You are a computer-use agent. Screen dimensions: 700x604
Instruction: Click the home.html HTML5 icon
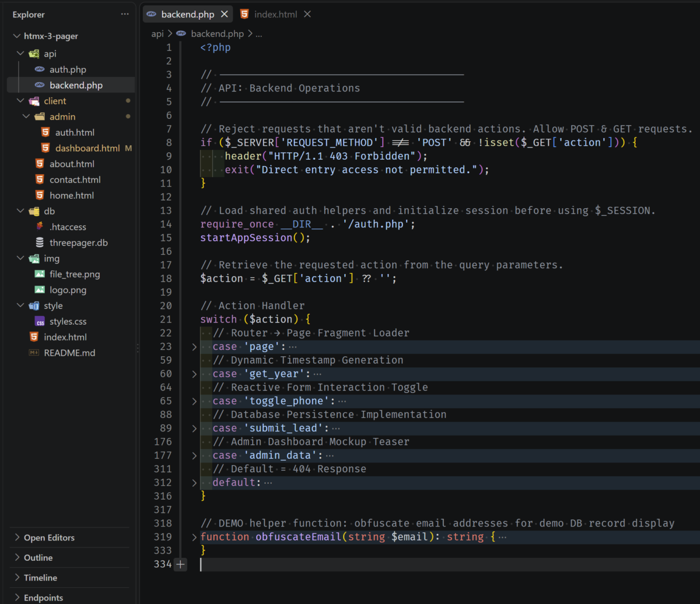pyautogui.click(x=40, y=195)
